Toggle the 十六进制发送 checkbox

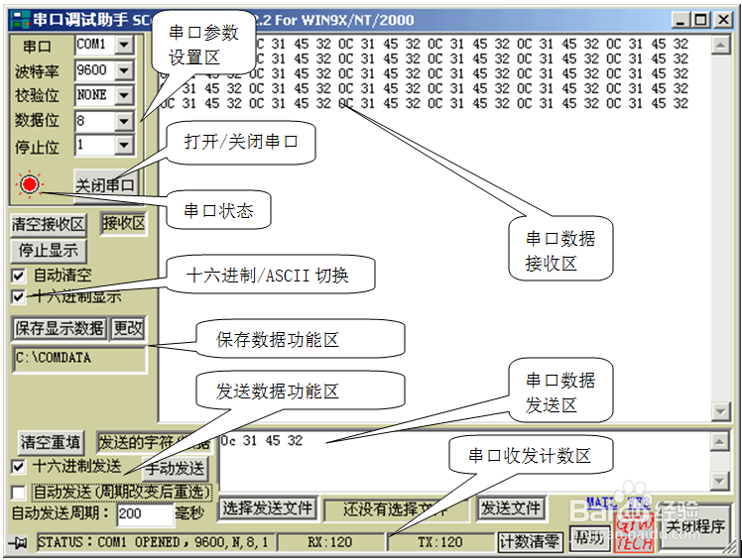(18, 467)
